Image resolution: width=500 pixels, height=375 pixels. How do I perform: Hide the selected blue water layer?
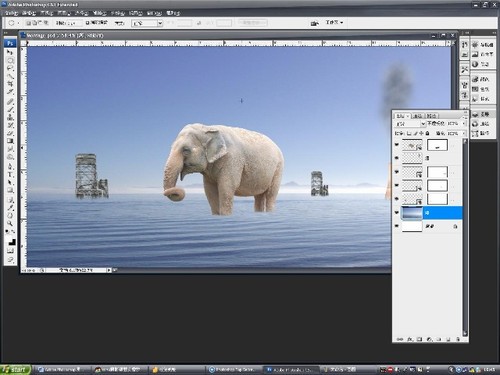[x=397, y=212]
